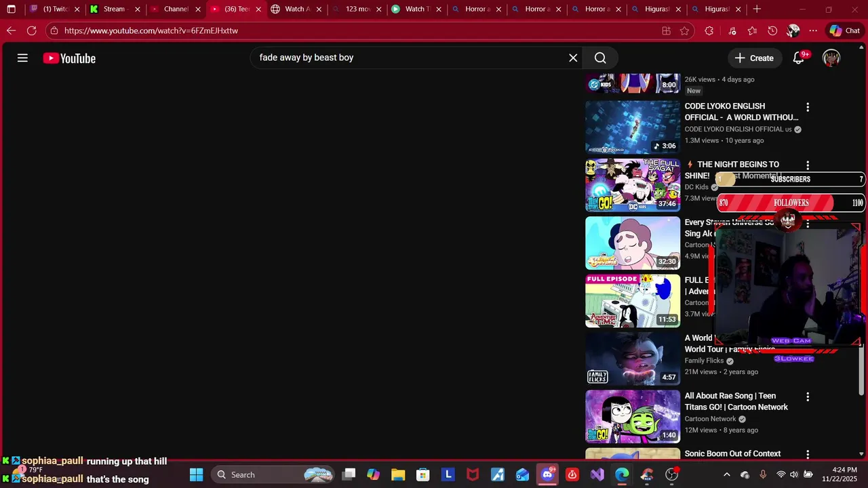Viewport: 868px width, 488px height.
Task: Open the split screen icon in address bar
Action: [x=666, y=30]
